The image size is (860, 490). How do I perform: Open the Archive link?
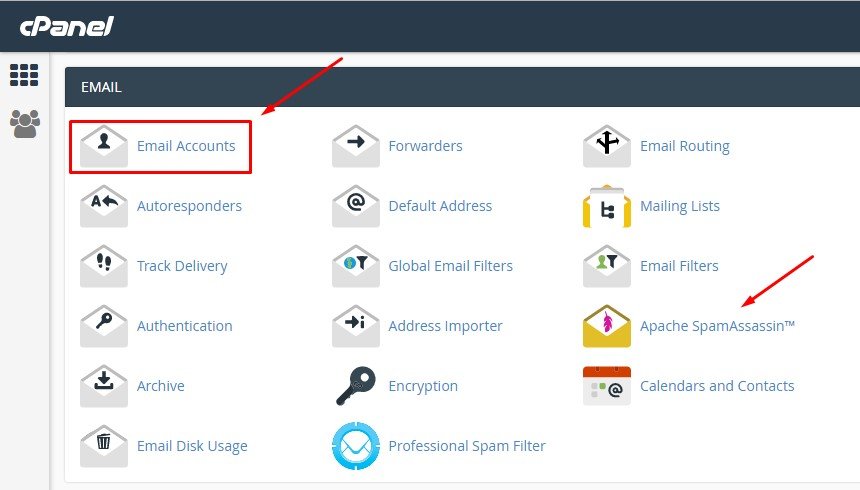click(161, 386)
